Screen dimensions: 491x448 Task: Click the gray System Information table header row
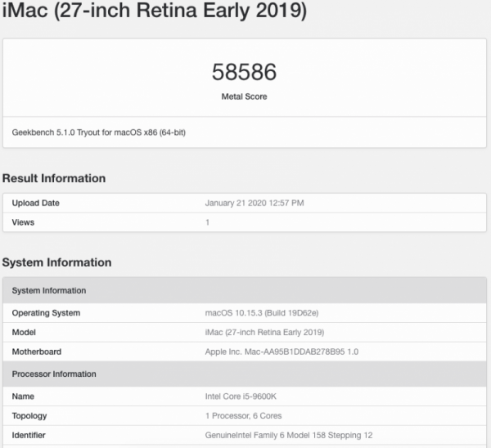245,290
